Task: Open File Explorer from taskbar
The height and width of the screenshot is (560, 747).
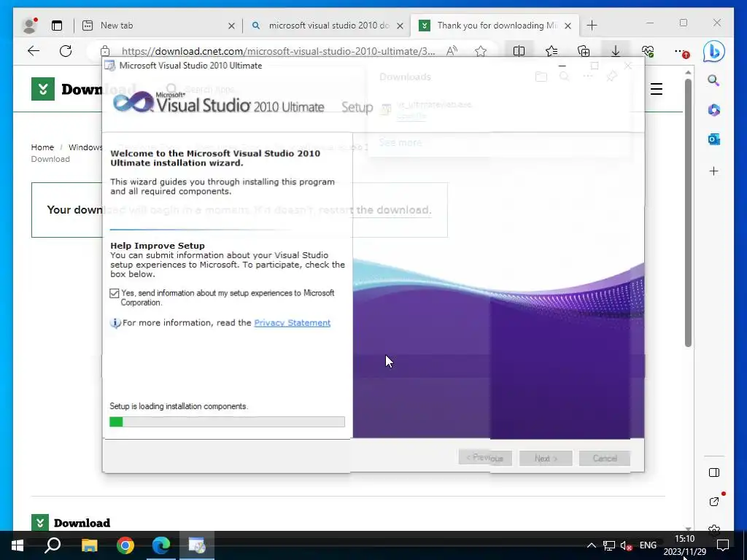Action: coord(89,545)
